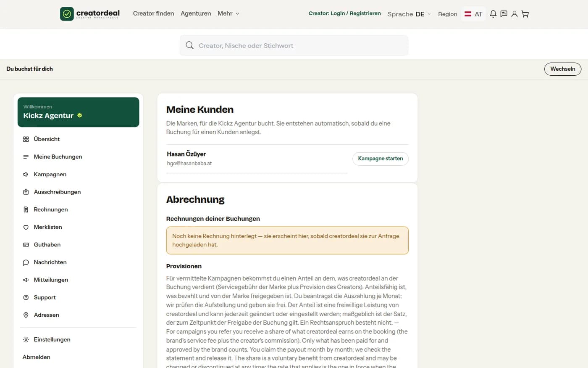
Task: Select Kampagnen in the sidebar
Action: [78, 175]
